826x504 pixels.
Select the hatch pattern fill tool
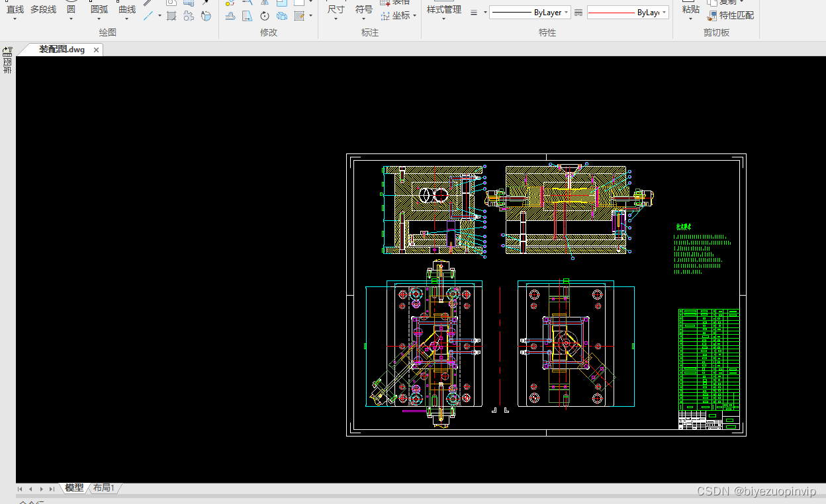click(x=171, y=16)
